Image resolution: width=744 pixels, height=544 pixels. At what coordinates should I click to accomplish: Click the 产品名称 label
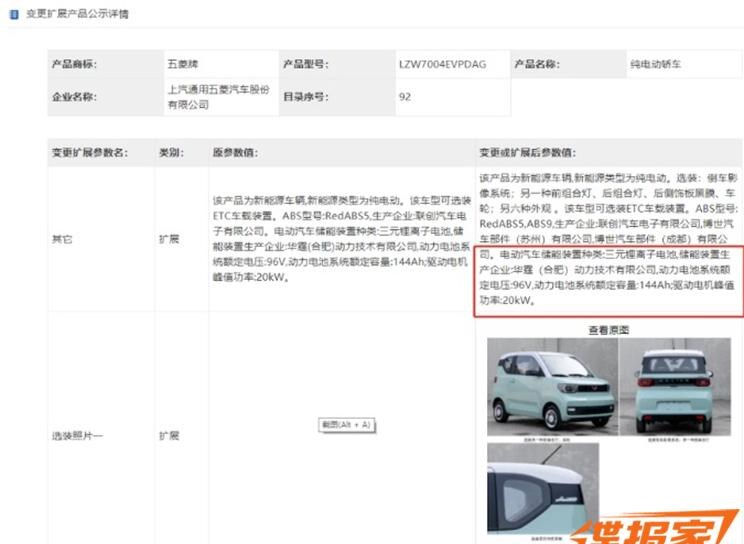click(537, 64)
